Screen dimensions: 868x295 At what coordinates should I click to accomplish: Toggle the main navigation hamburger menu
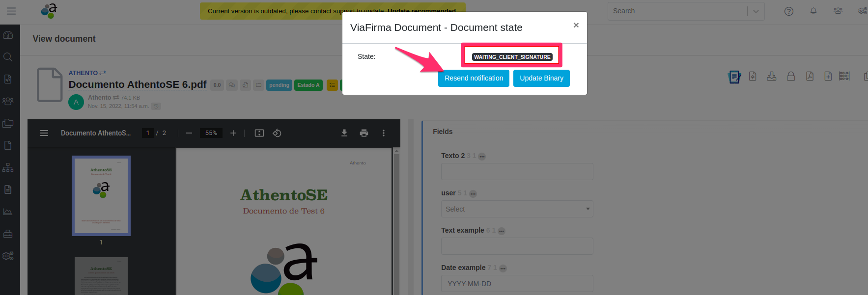coord(11,11)
